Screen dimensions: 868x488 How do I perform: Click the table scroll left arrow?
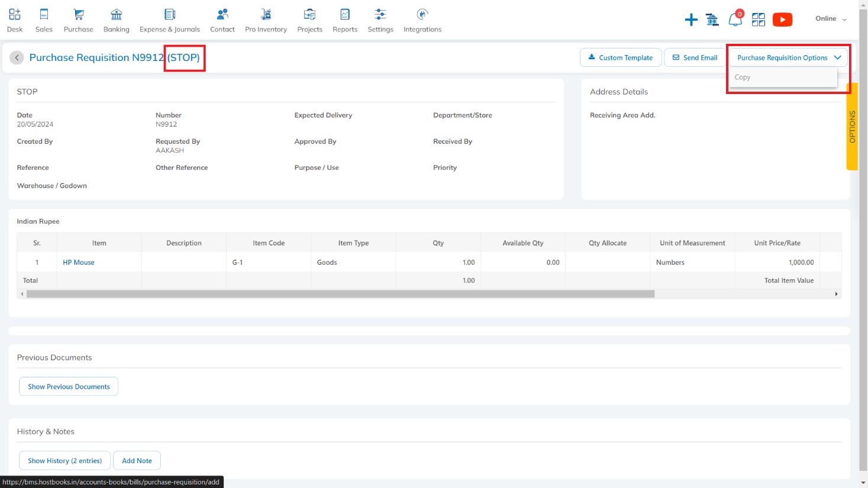22,294
